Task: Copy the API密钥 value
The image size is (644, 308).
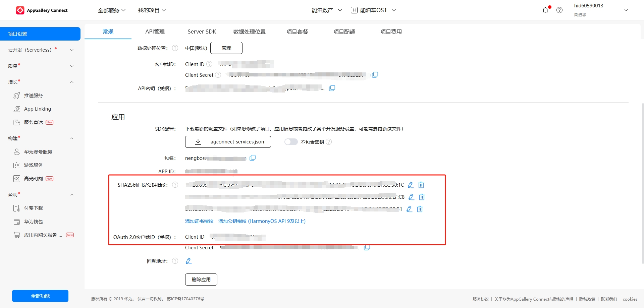Action: click(332, 88)
